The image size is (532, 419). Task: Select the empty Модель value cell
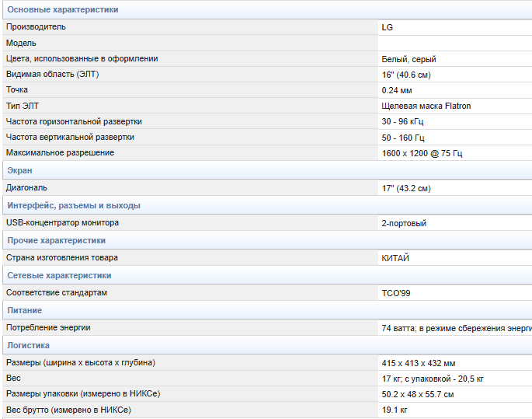[x=454, y=43]
